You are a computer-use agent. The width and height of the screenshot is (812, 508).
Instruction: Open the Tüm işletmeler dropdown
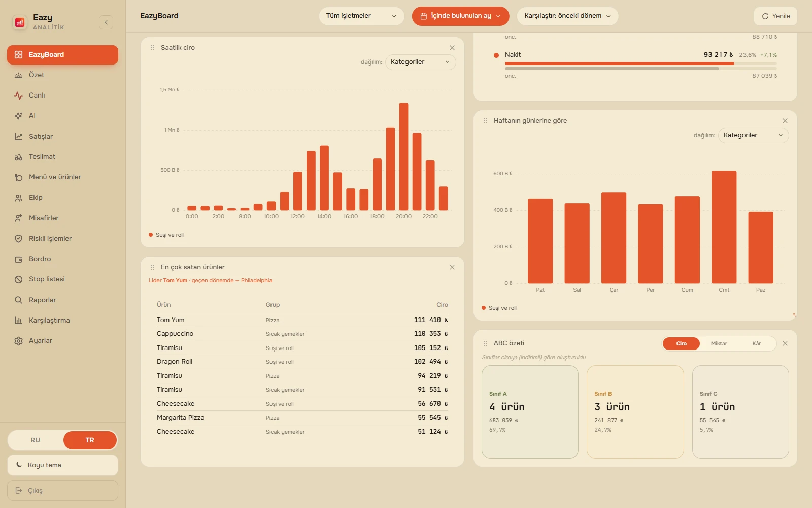(361, 16)
